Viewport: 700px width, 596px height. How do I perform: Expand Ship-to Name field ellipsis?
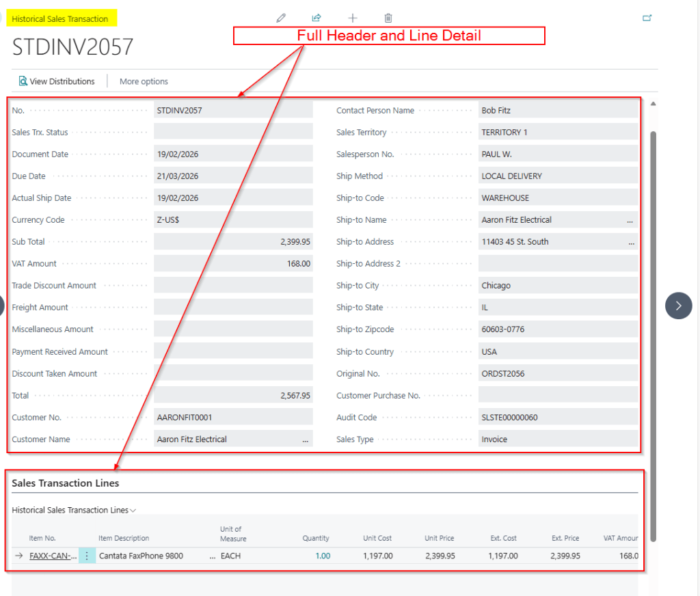[x=630, y=220]
